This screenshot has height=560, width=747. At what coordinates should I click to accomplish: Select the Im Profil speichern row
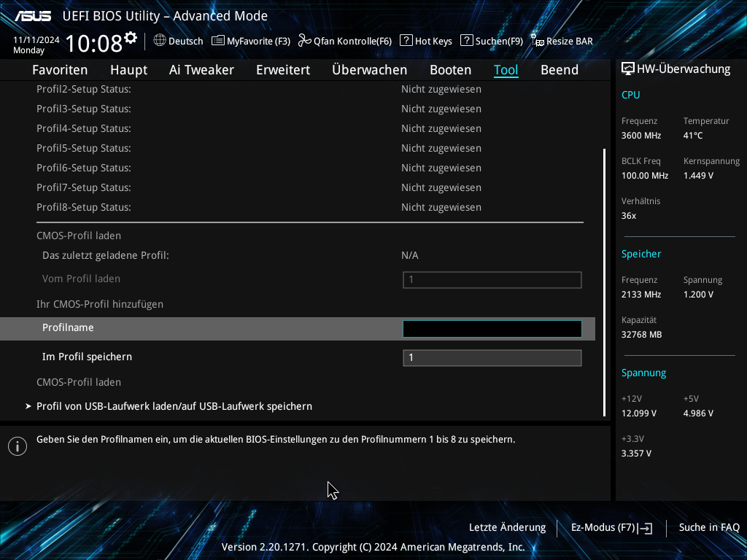pos(298,357)
